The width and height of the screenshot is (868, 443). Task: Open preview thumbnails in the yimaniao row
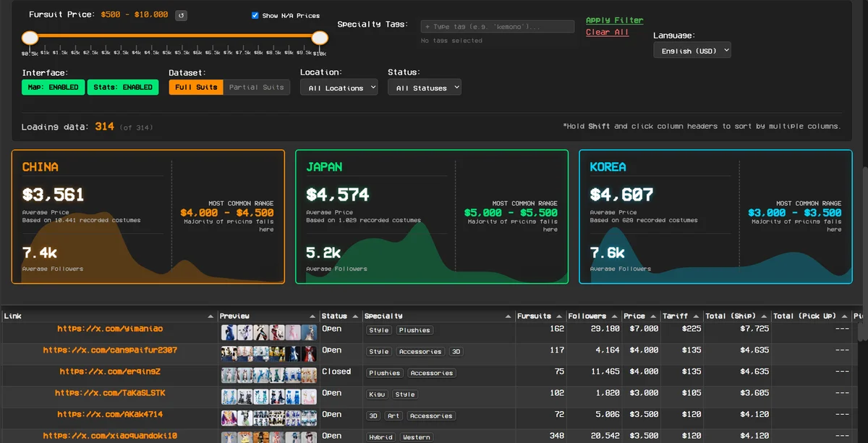tap(269, 333)
